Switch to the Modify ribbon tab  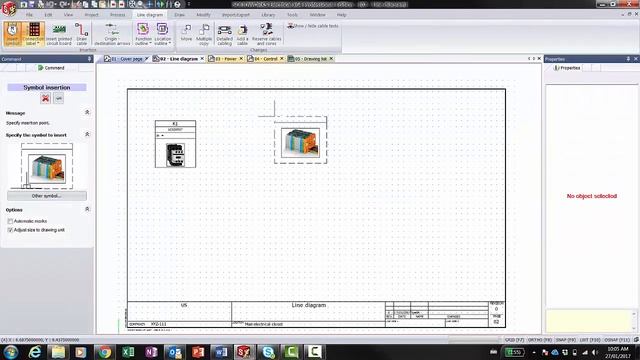pos(203,15)
